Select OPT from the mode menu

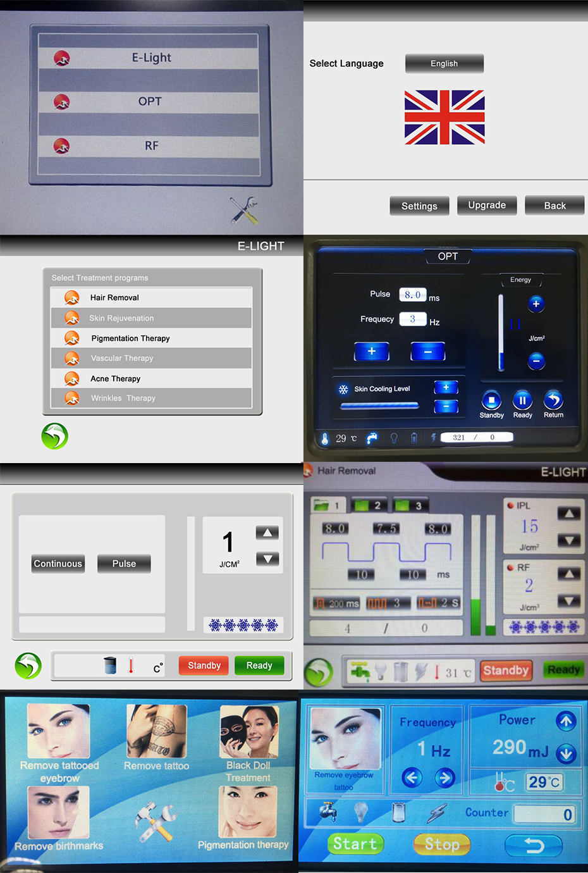pos(149,102)
